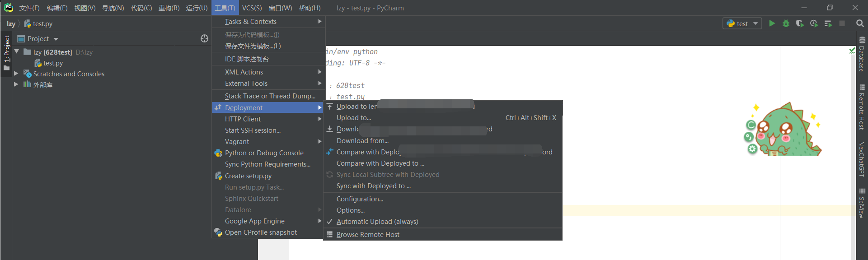The height and width of the screenshot is (260, 868).
Task: Open the Database tool window
Action: coord(862,55)
